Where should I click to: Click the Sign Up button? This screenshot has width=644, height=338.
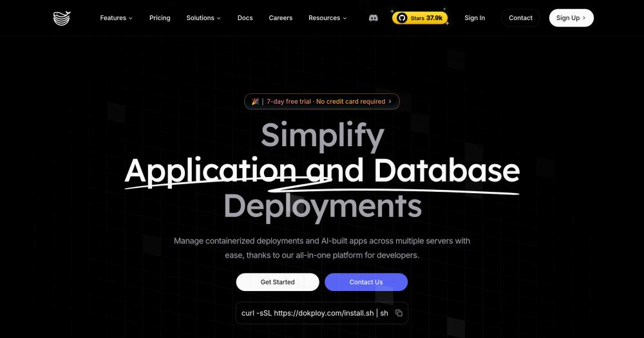click(x=571, y=18)
